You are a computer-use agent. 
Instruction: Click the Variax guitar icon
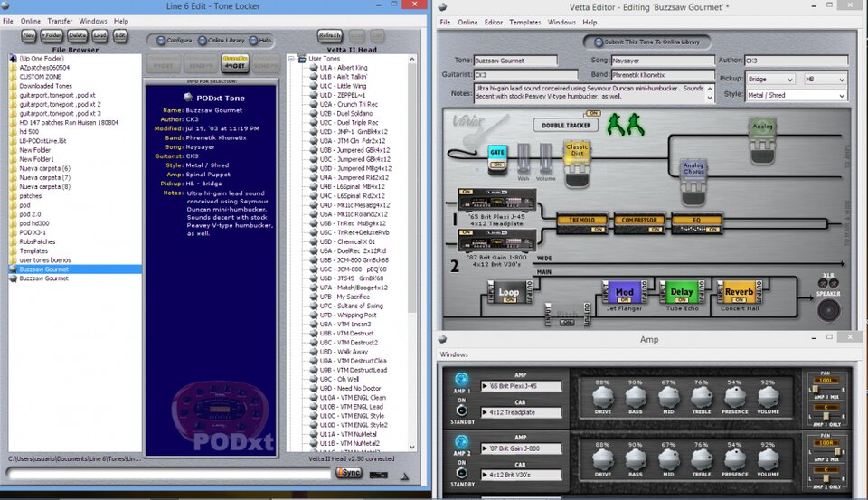478,129
